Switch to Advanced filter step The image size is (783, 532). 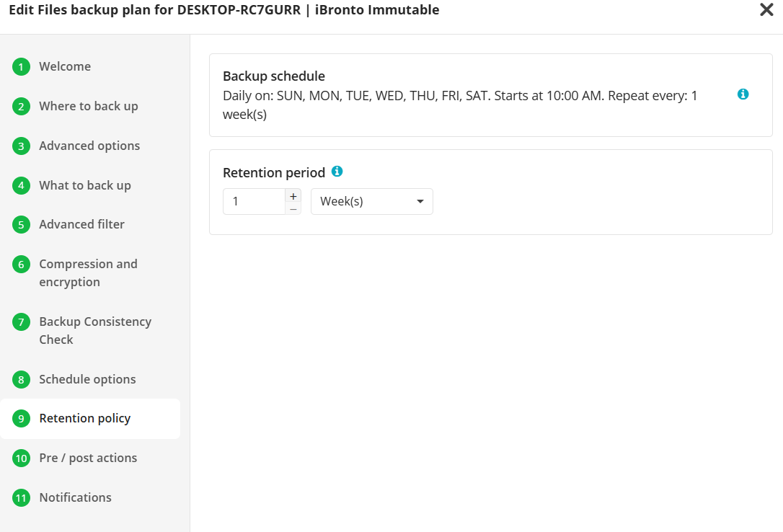pos(81,224)
